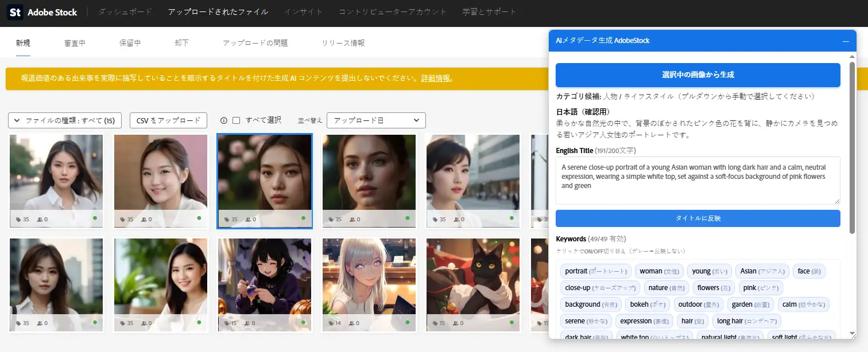Open 学習とサポート in top navigation
Viewport: 868px width, 352px height.
point(489,12)
